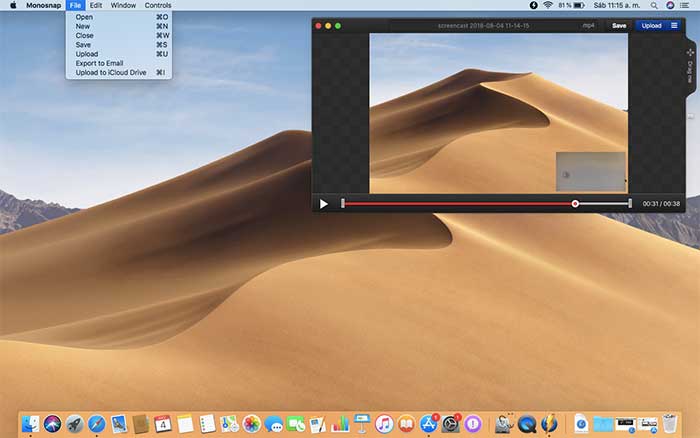Choose Export to Email menu entry

tap(118, 63)
